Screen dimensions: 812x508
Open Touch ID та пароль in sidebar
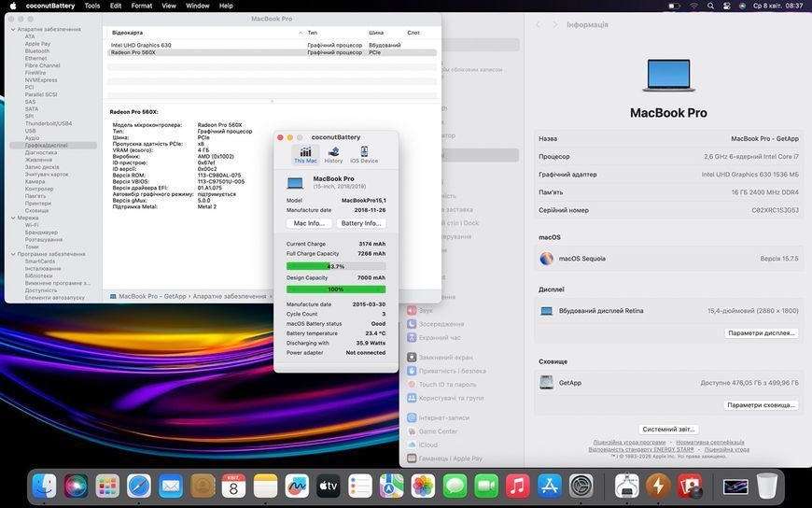(x=441, y=384)
